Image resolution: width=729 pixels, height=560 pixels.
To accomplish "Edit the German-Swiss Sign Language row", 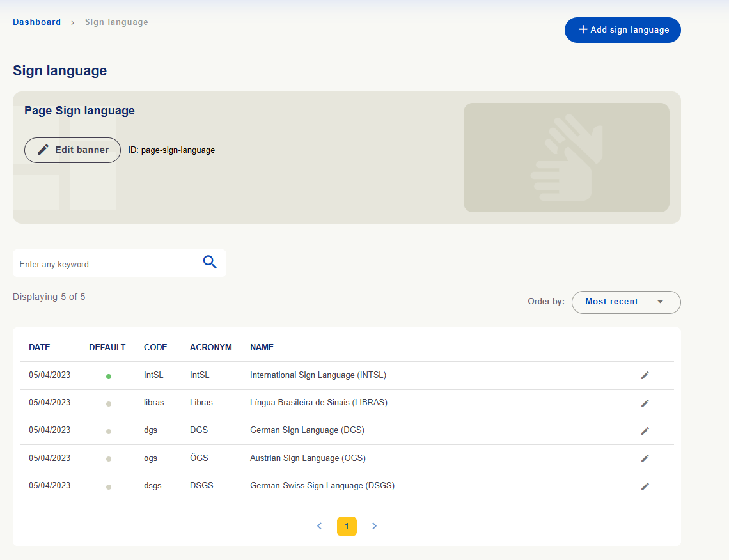I will [x=645, y=486].
